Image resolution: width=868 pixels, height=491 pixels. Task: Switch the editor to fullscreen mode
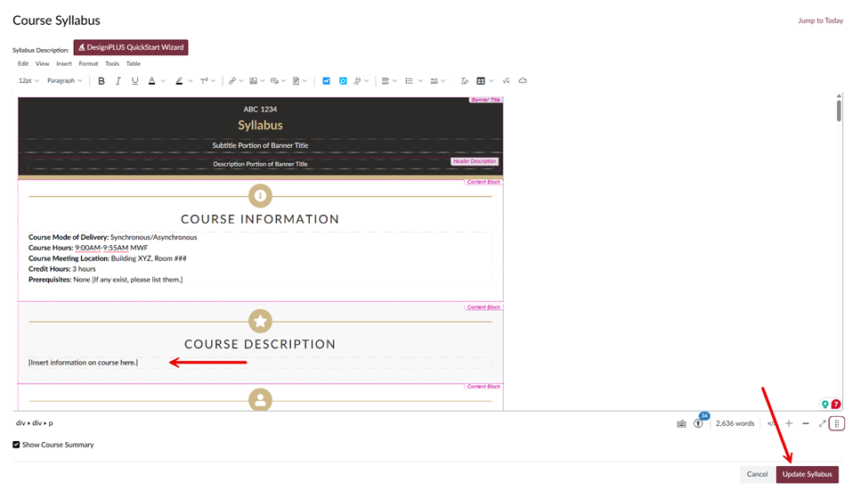(x=822, y=423)
